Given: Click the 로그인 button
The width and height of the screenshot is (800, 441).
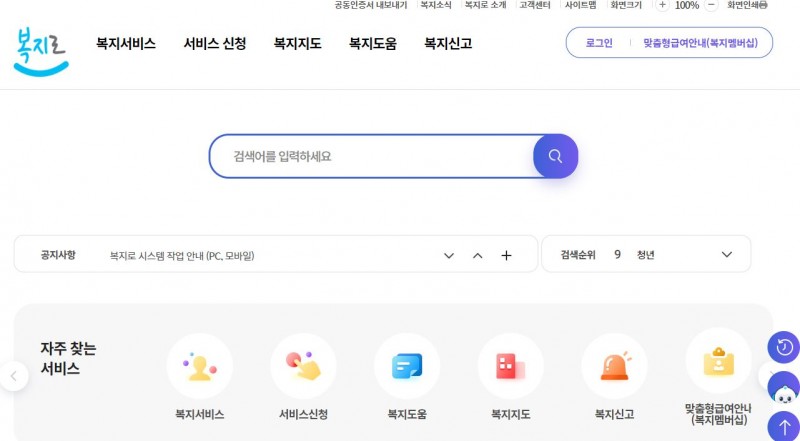Looking at the screenshot, I should [x=599, y=44].
